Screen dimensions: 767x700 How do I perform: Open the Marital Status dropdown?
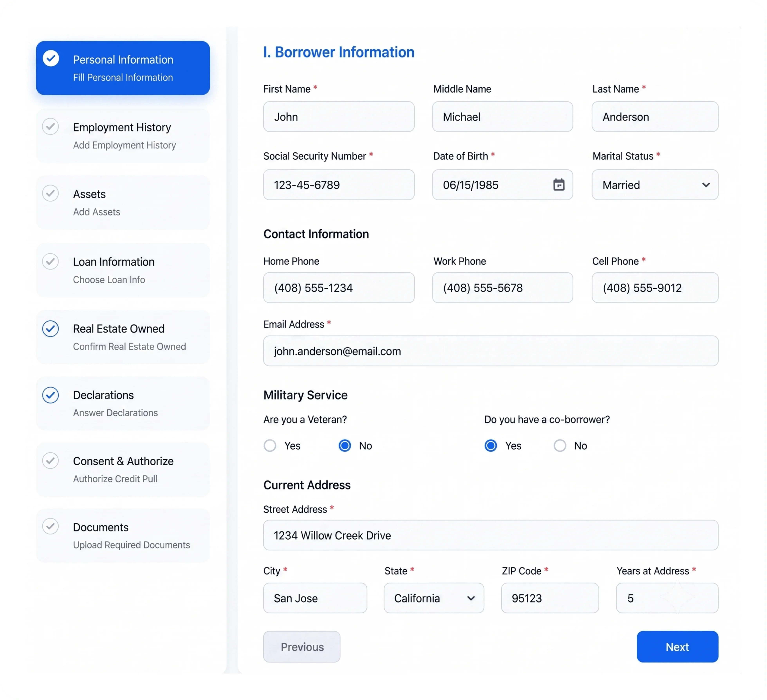[x=655, y=185]
